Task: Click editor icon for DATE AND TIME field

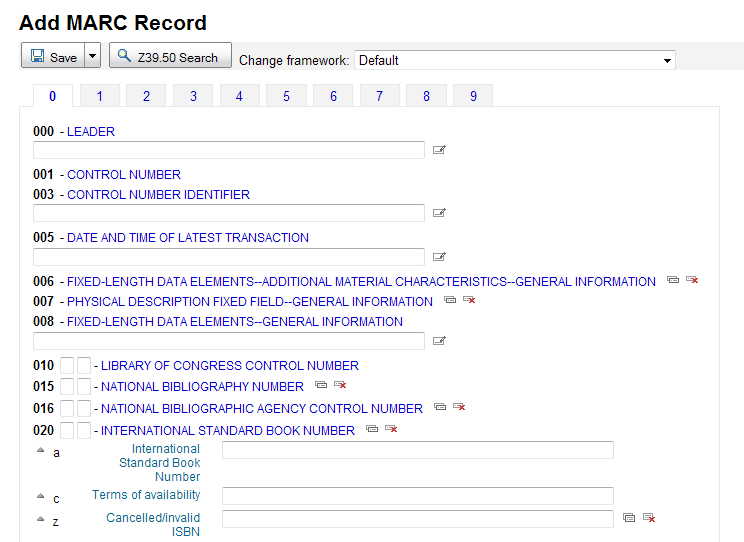Action: 439,257
